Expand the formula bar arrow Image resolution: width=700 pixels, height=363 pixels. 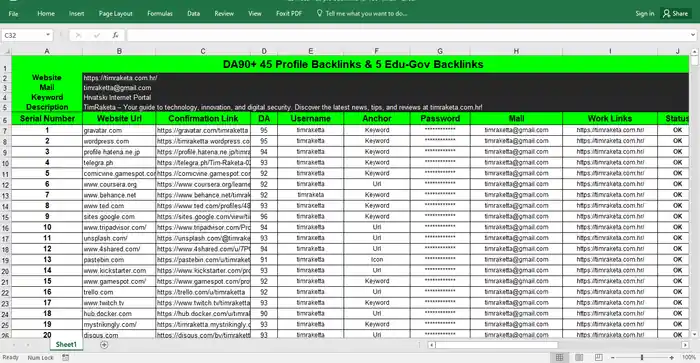coord(692,35)
